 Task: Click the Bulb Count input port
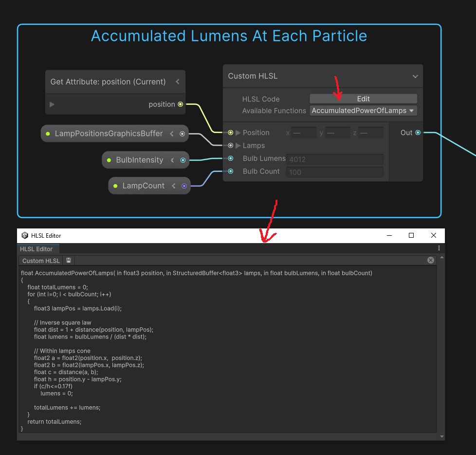(x=231, y=171)
